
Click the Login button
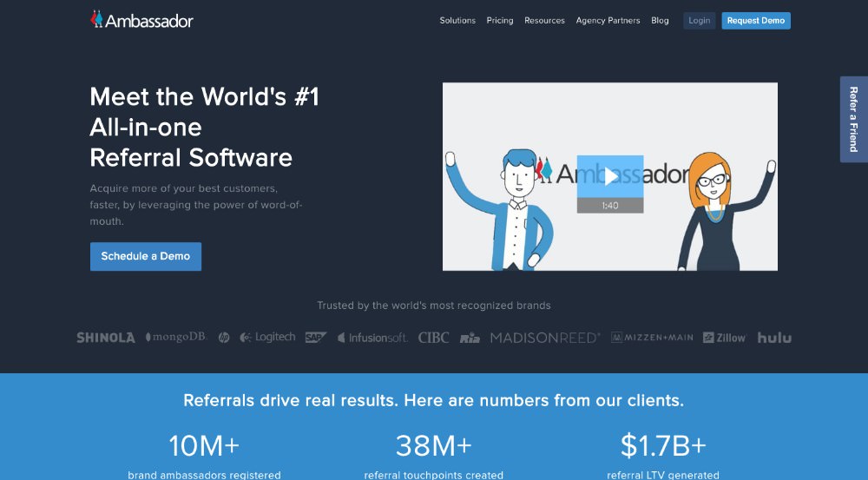699,21
